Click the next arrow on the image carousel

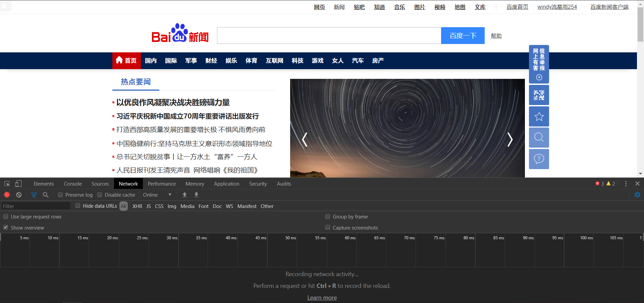click(x=510, y=140)
